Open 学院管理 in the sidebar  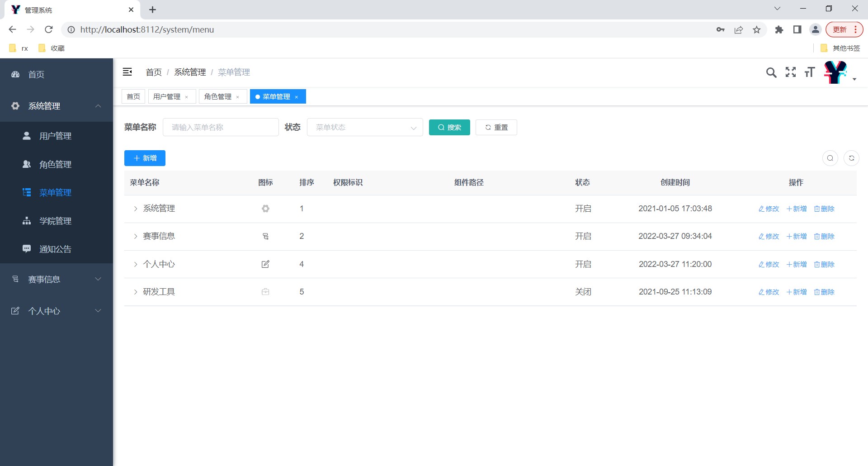pos(57,221)
